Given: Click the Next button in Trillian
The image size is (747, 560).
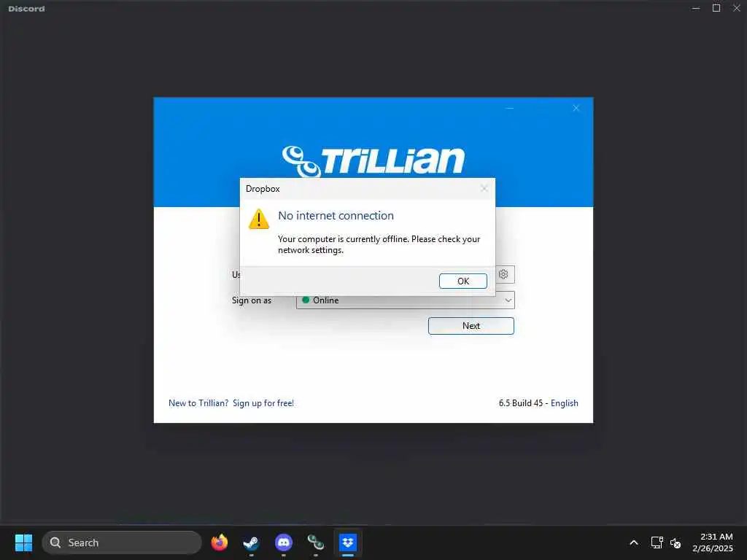Looking at the screenshot, I should coord(471,326).
